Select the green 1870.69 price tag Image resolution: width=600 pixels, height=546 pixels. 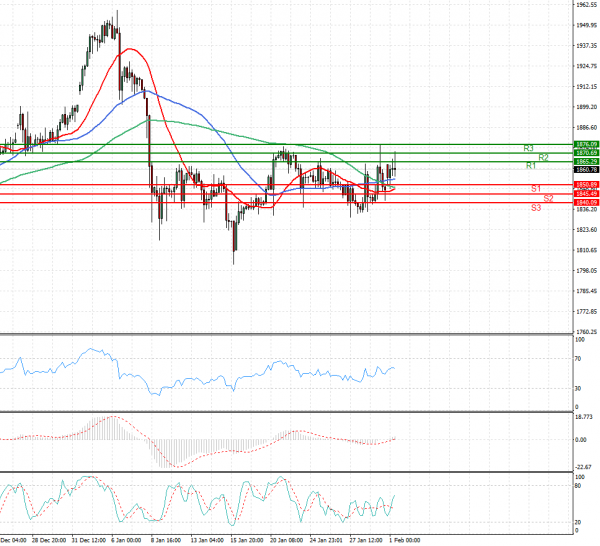(x=587, y=153)
